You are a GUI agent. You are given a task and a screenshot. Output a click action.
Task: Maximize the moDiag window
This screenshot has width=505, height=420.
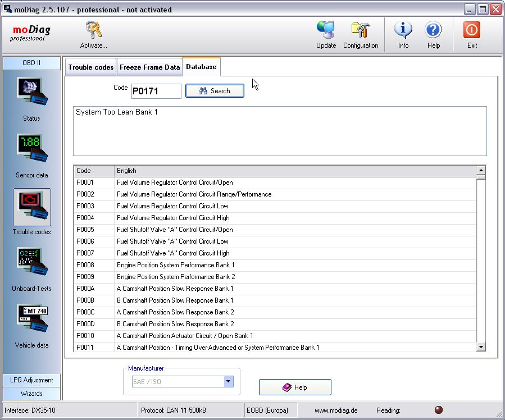pyautogui.click(x=483, y=10)
